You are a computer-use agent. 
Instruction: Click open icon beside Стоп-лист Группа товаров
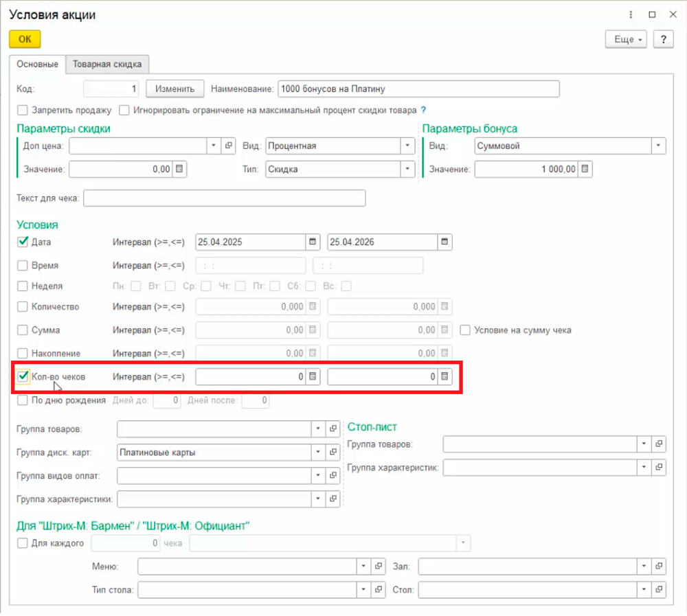(x=659, y=444)
